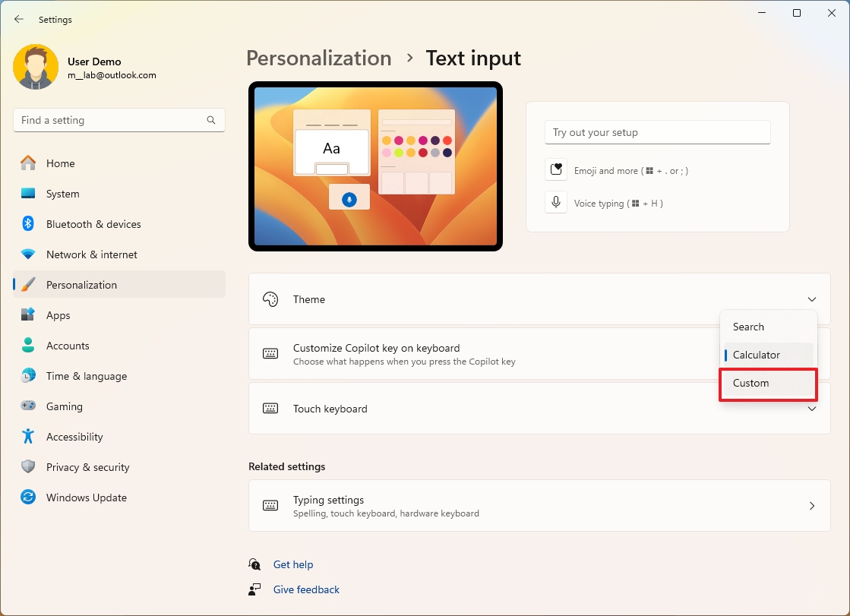Click Emoji and more shortcut label
Image resolution: width=850 pixels, height=616 pixels.
click(631, 171)
